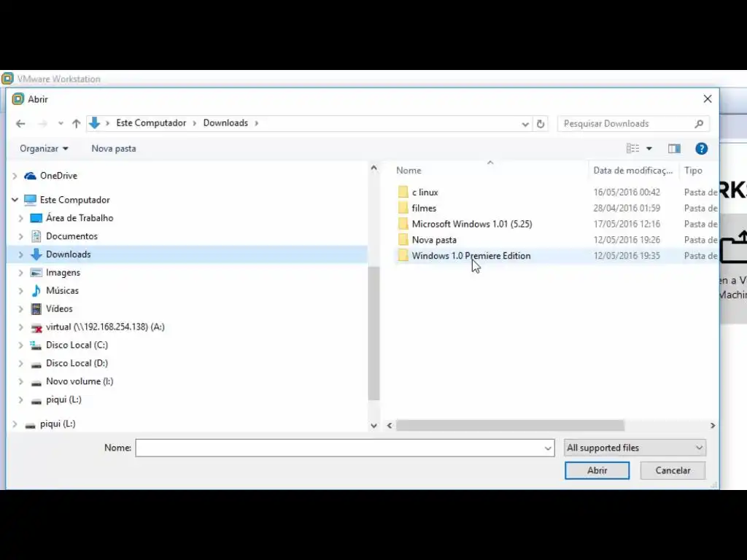Open the All supported files filter
This screenshot has height=560, width=747.
pos(635,448)
